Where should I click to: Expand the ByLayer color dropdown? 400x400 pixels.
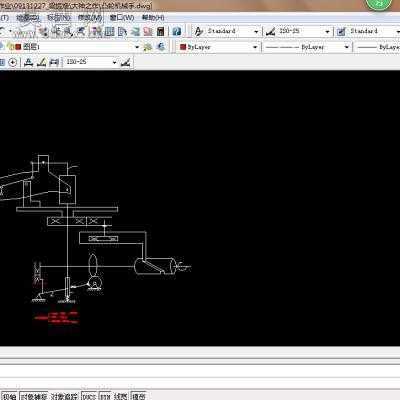click(255, 47)
